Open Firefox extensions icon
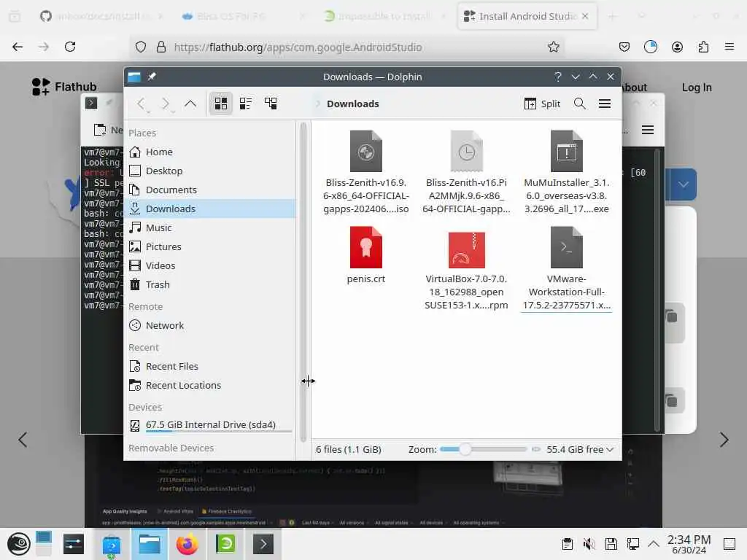 (703, 47)
